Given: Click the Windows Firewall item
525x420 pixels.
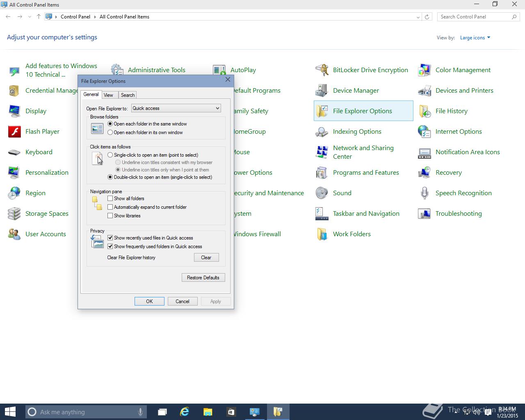Looking at the screenshot, I should 257,234.
